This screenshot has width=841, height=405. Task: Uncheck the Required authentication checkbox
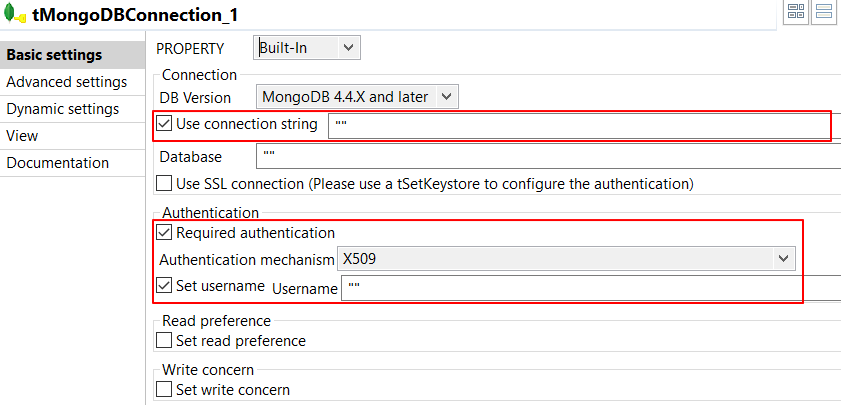pyautogui.click(x=165, y=233)
